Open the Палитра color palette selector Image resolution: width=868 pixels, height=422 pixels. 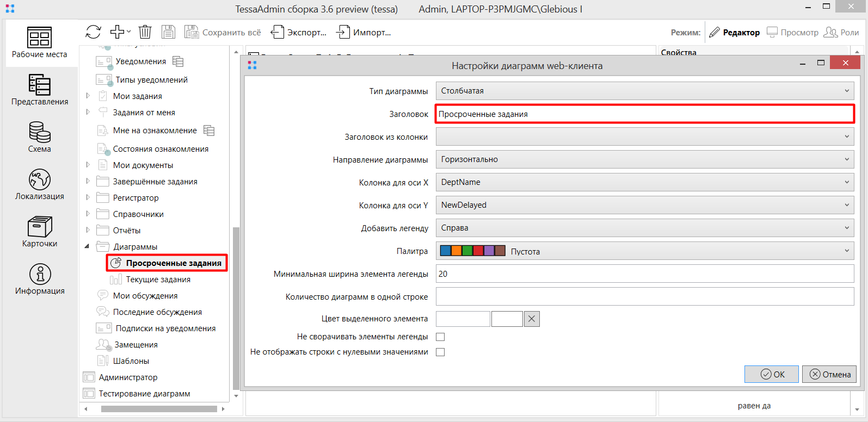(x=644, y=251)
